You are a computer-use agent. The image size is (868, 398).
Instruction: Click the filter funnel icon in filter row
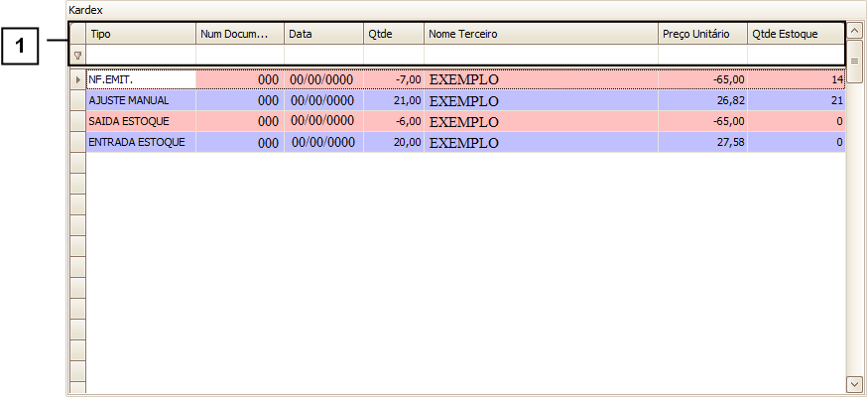click(77, 56)
